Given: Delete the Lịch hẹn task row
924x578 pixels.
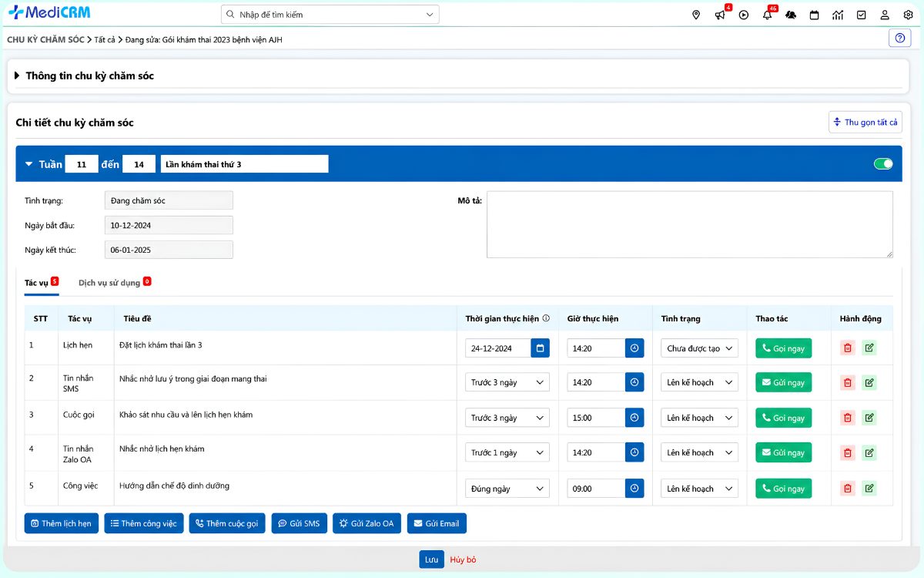Looking at the screenshot, I should pos(848,348).
